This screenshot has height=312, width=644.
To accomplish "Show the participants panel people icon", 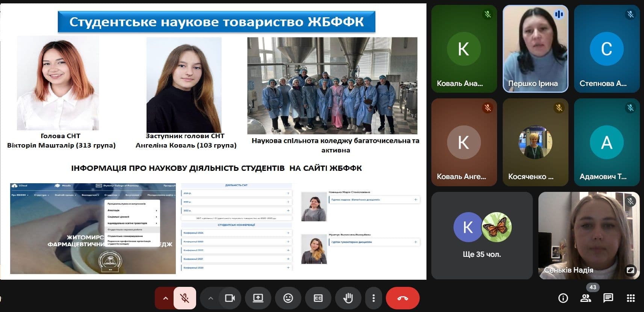I will 585,298.
